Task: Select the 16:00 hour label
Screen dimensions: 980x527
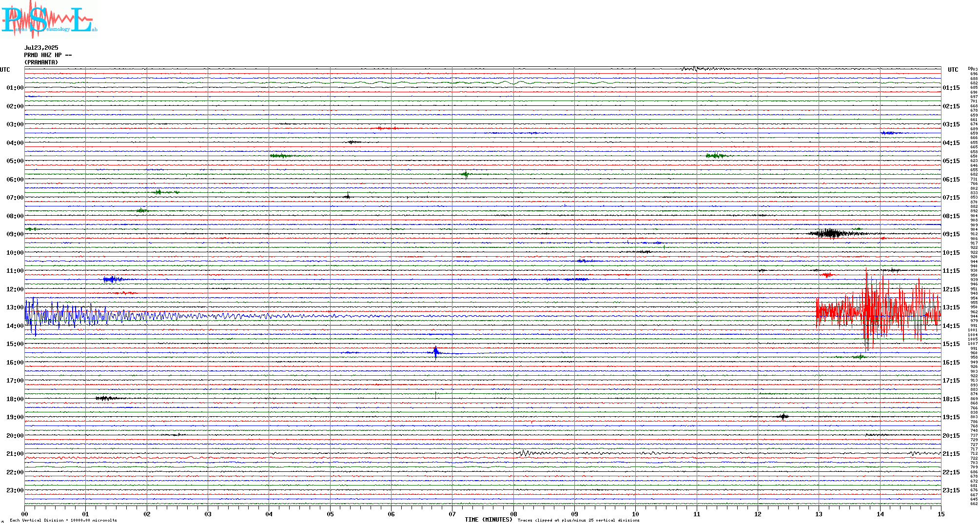Action: point(15,363)
